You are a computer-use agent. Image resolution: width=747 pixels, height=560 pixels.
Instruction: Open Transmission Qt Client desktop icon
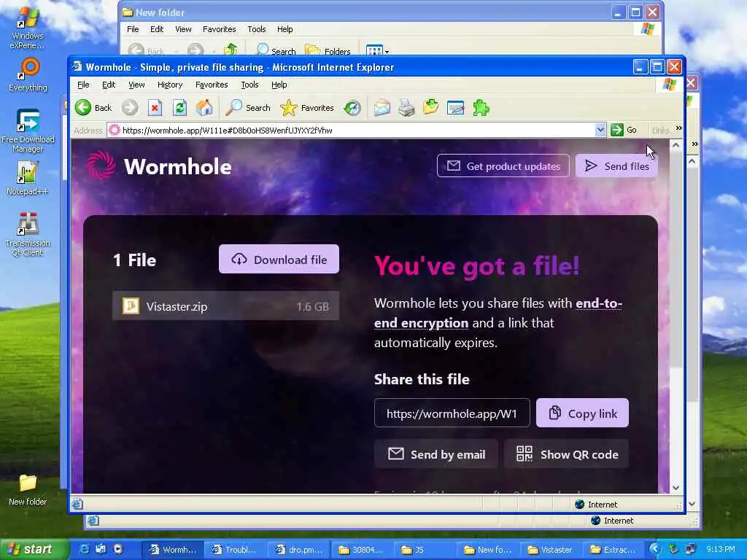[28, 234]
